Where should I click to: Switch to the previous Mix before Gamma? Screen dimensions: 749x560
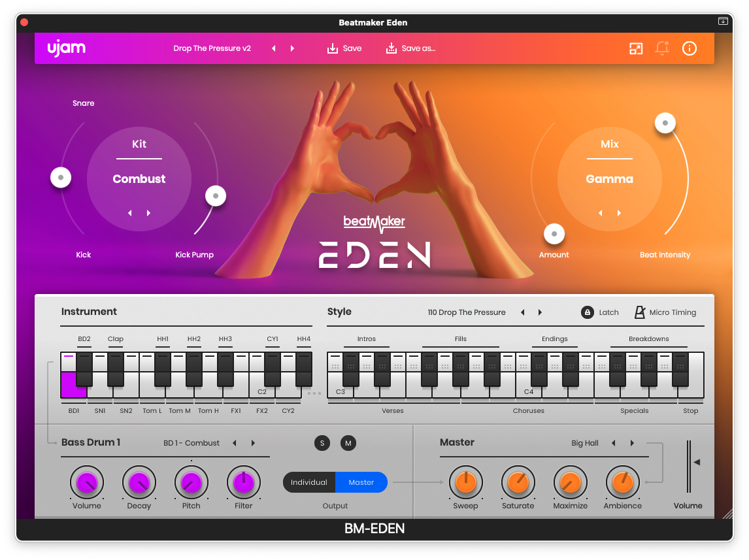point(601,213)
